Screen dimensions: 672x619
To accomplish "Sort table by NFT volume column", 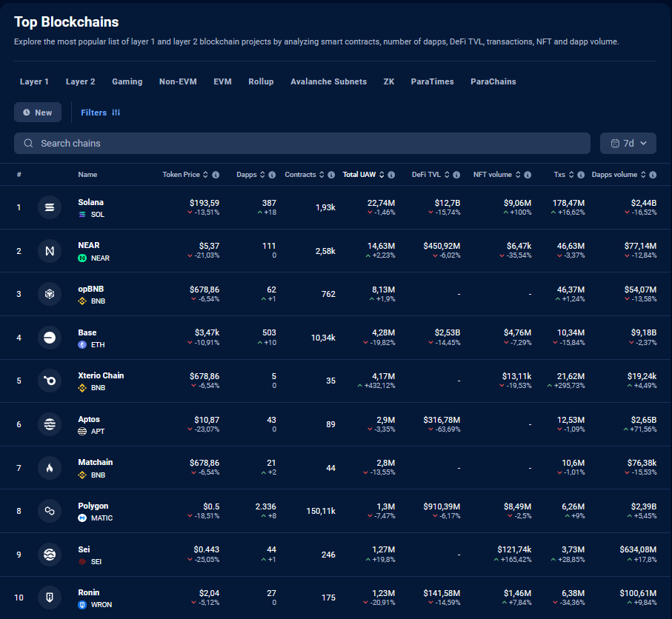I will click(518, 175).
